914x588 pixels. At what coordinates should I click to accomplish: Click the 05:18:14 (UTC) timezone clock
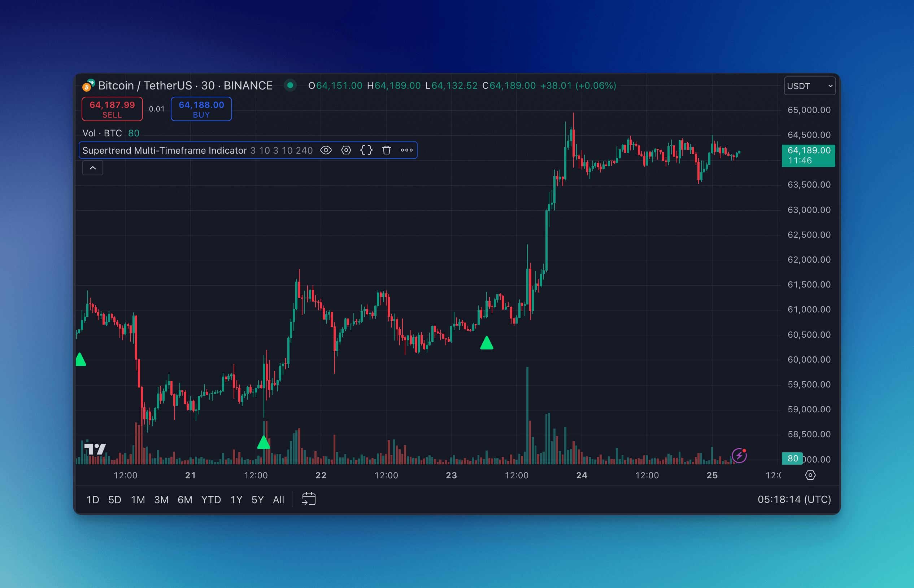pyautogui.click(x=794, y=499)
